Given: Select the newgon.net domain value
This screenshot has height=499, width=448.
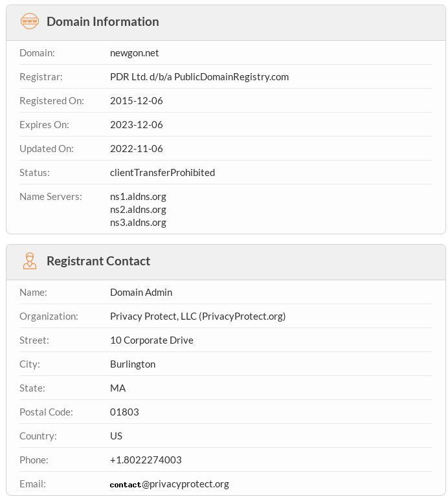Looking at the screenshot, I should 134,53.
